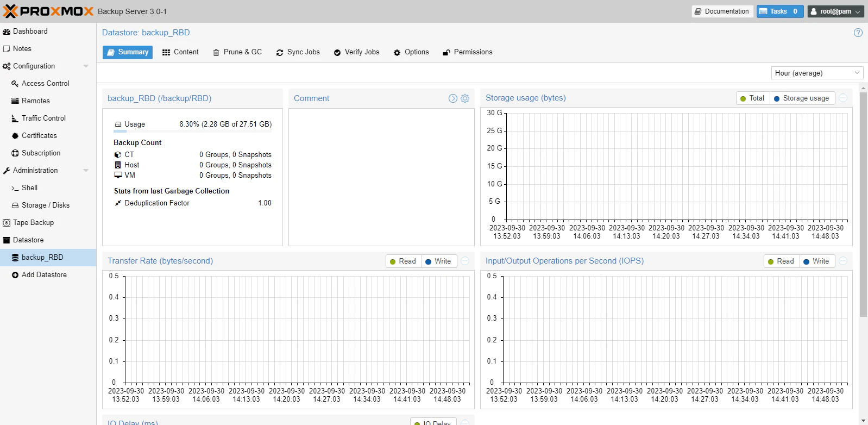Open the Documentation button

point(722,11)
